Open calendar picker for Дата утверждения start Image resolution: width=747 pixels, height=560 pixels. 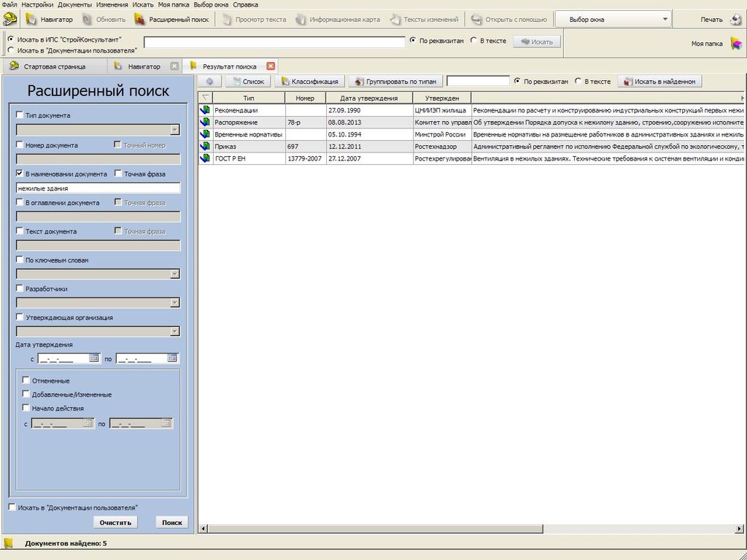[94, 358]
